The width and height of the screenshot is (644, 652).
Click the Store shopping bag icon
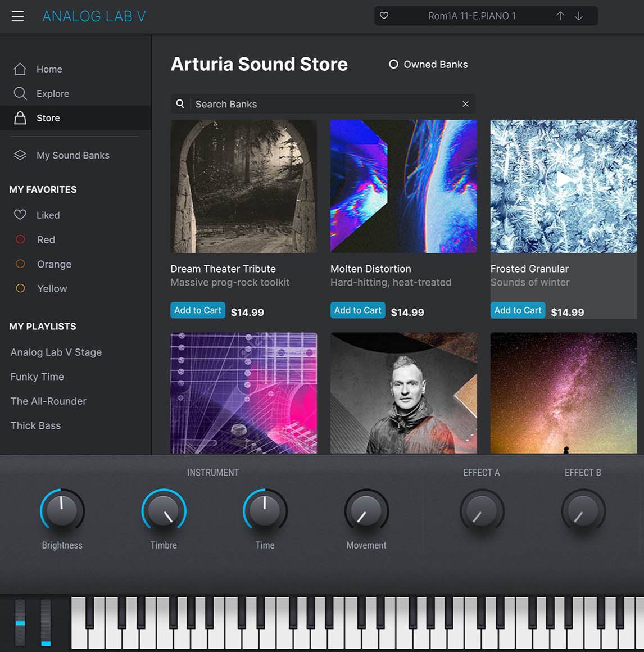coord(20,118)
